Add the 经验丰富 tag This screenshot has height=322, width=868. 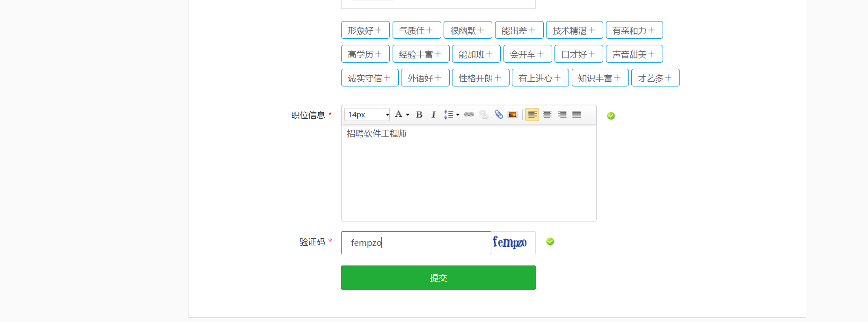421,54
